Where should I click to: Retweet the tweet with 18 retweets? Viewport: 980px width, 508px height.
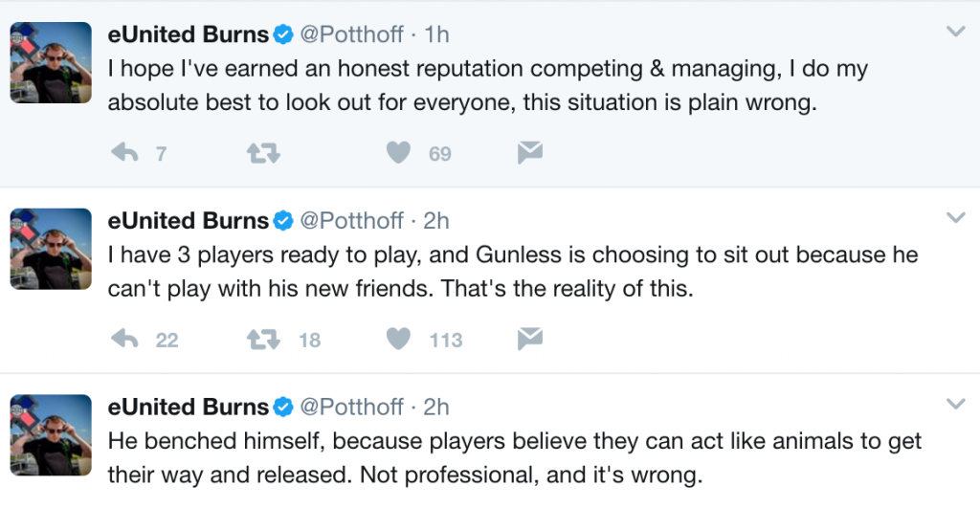tap(263, 339)
